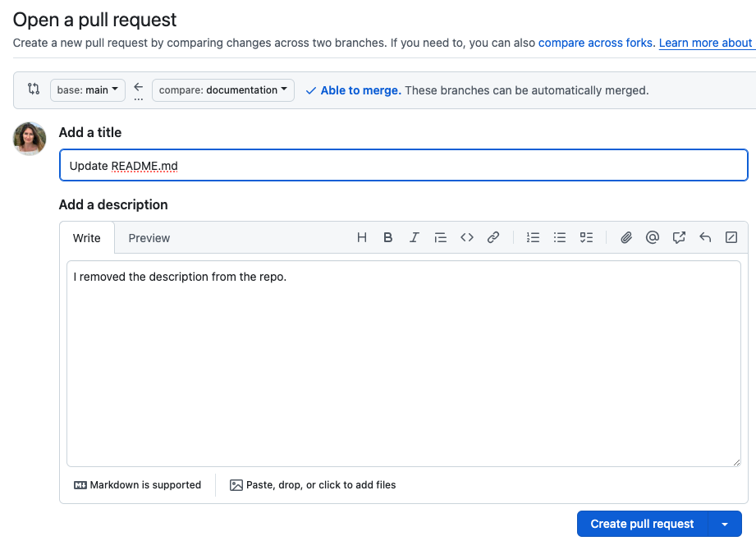Open slash commands icon in toolbar
756x550 pixels.
731,238
